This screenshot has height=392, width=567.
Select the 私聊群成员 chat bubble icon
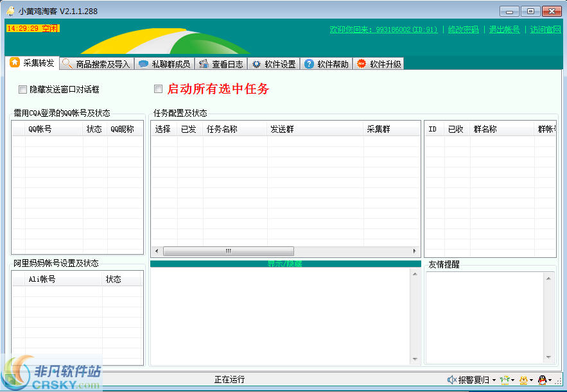(144, 63)
